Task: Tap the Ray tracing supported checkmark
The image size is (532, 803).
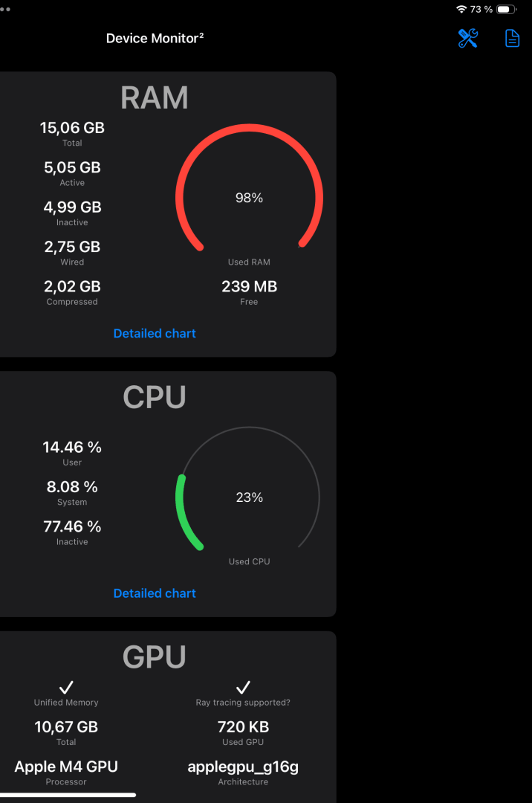Action: (x=243, y=688)
